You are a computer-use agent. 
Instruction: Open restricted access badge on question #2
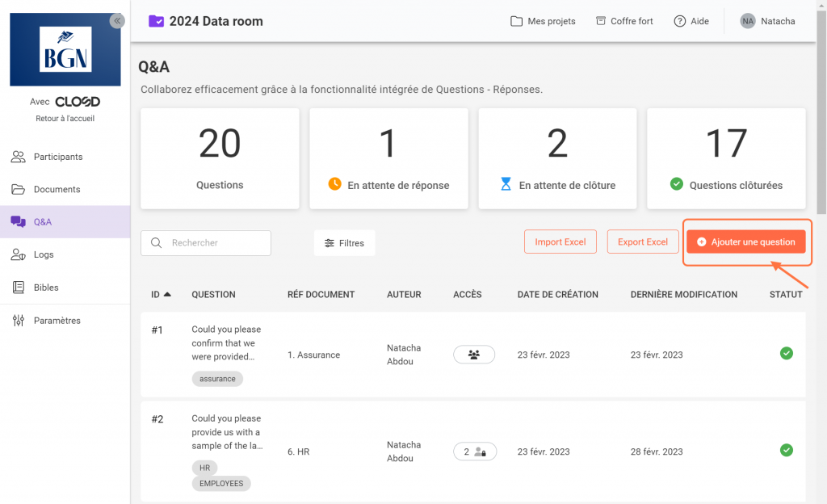pos(475,451)
